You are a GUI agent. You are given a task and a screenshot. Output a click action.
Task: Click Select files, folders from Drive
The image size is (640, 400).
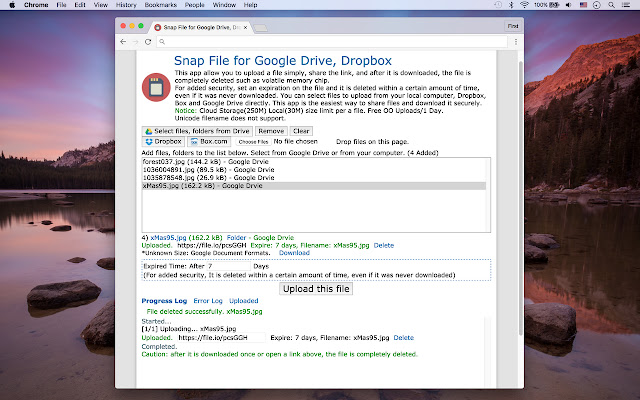(x=197, y=131)
